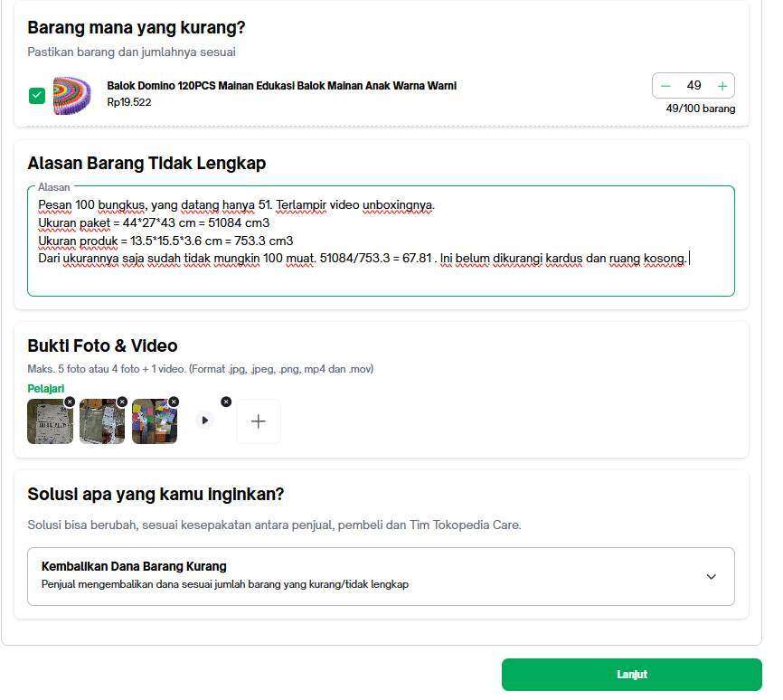Remove the uploaded video attachment
Viewport: 783px width, 700px height.
pos(226,402)
